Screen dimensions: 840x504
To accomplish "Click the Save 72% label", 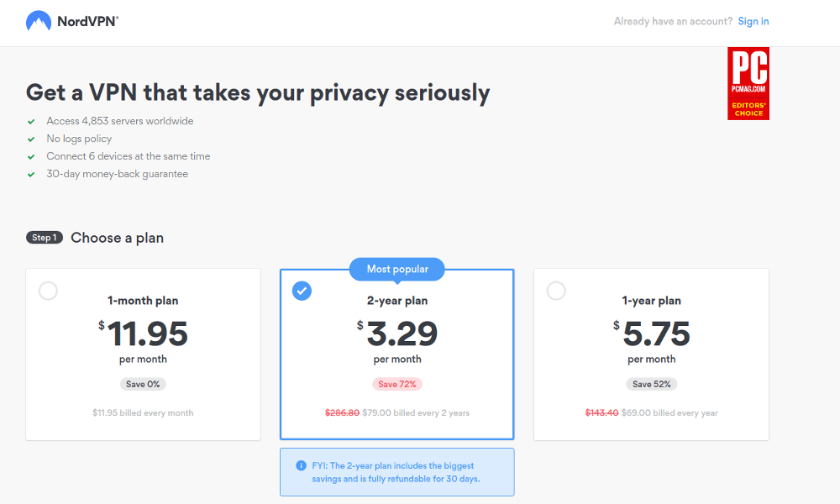I will coord(397,384).
